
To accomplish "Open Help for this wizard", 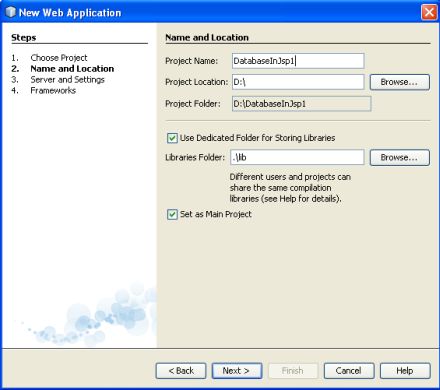I will [x=405, y=371].
